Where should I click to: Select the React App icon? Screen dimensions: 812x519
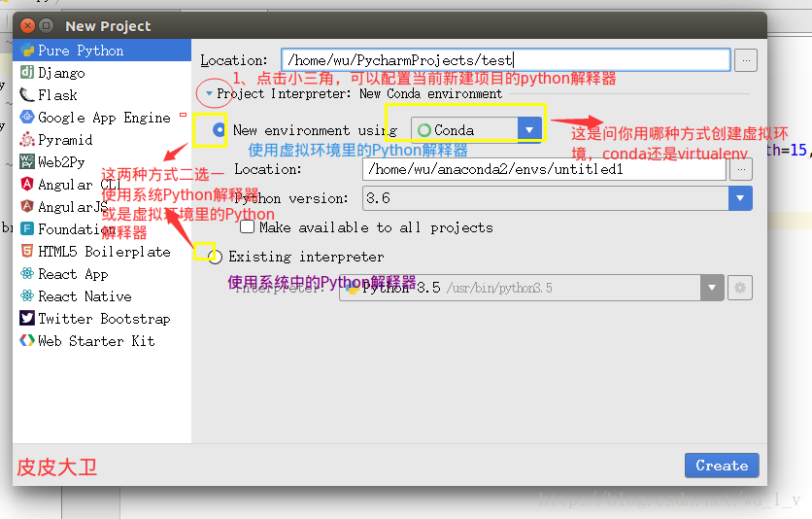[27, 273]
